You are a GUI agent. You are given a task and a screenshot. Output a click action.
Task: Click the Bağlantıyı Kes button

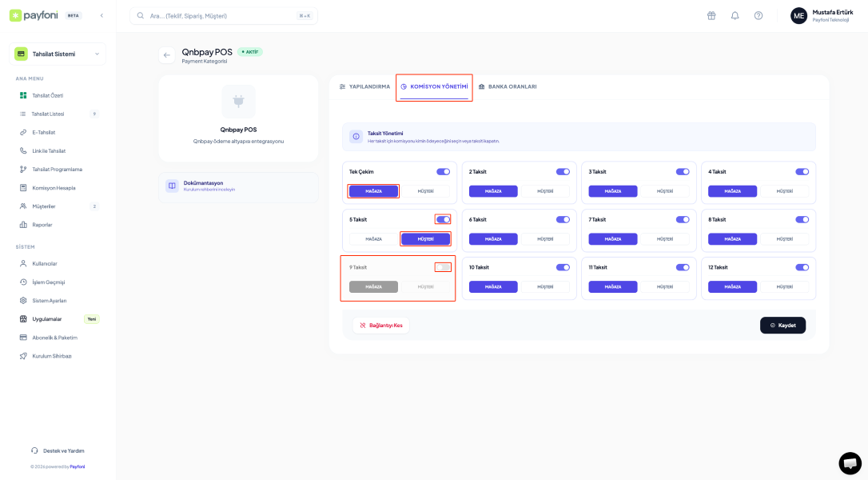[381, 326]
